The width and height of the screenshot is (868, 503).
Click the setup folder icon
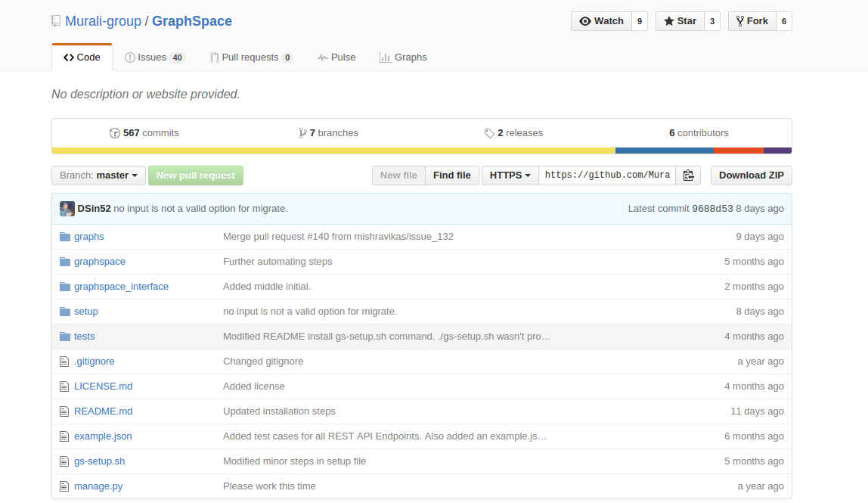[x=65, y=312]
